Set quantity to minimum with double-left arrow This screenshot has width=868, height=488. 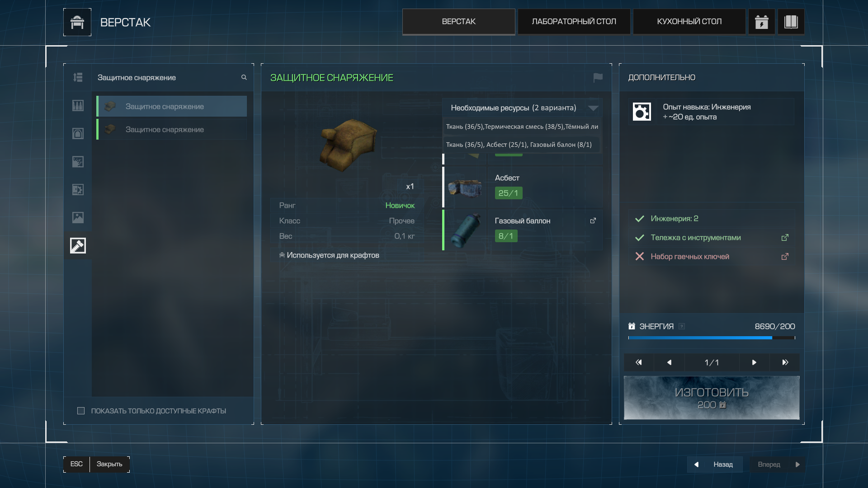point(639,362)
